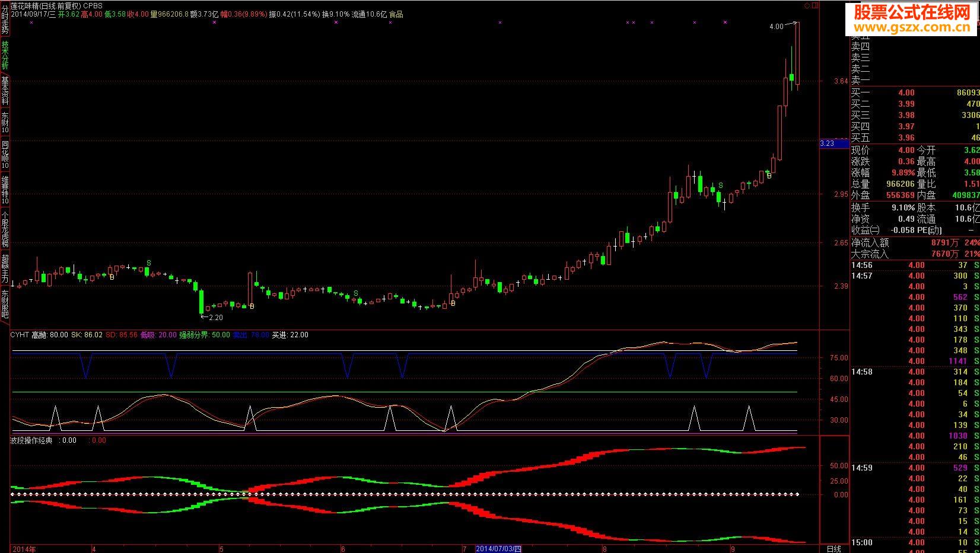Click the 外盘 556369 value
This screenshot has width=980, height=553.
pyautogui.click(x=900, y=195)
